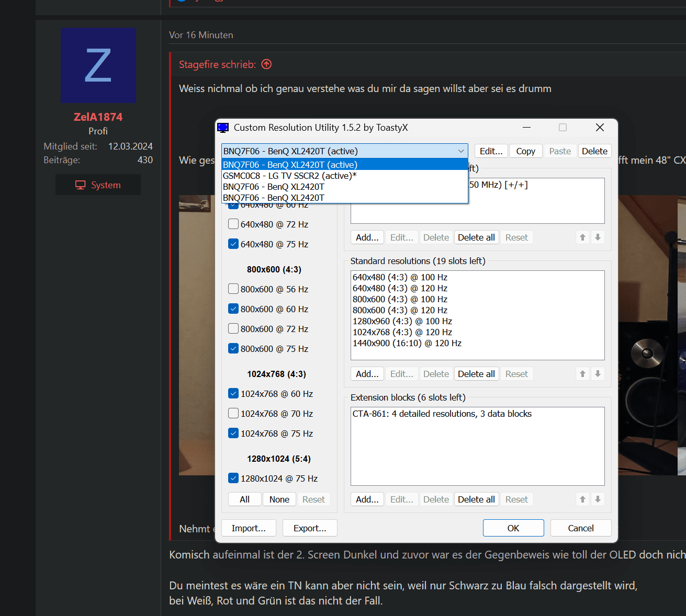Enable 1024x768 @ 70 Hz

[233, 414]
